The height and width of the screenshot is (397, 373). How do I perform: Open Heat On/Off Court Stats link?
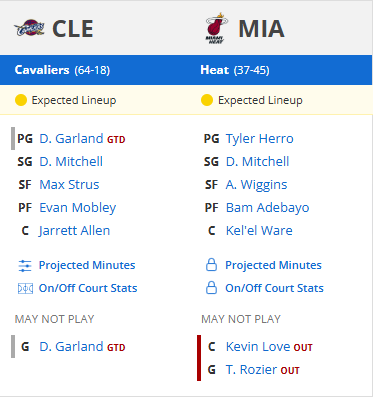pos(274,288)
